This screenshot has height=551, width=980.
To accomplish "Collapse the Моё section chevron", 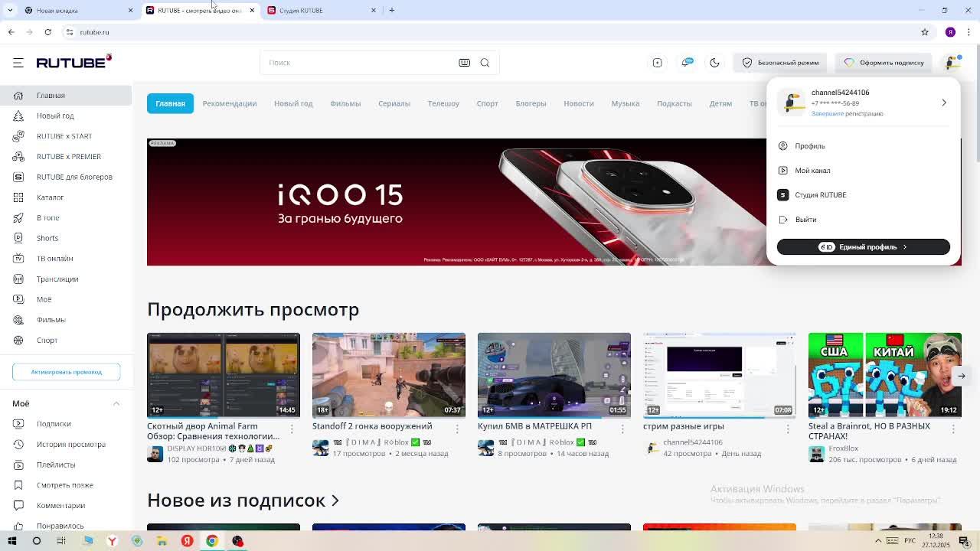I will [x=116, y=403].
